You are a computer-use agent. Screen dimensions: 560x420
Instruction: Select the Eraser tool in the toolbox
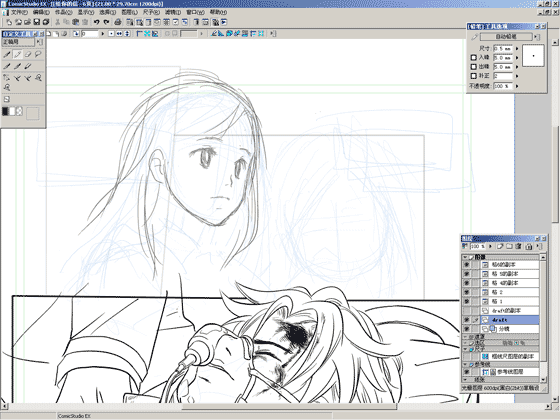click(28, 54)
